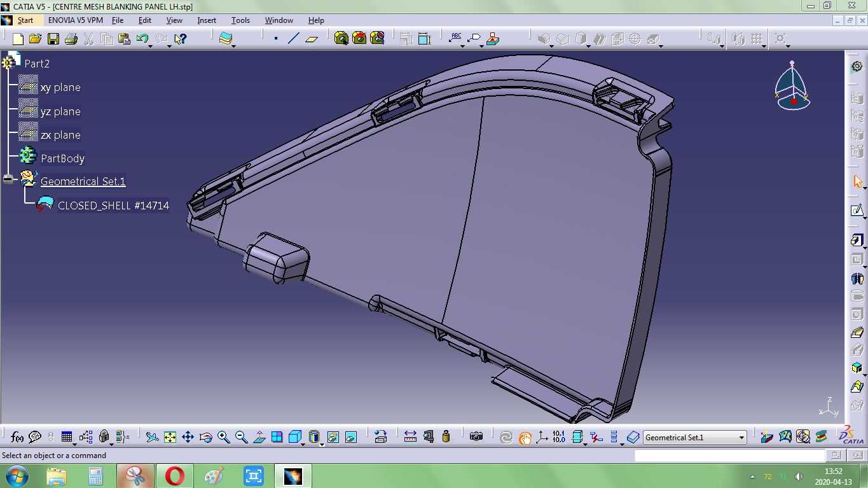Open a file with the folder icon
Screen dimensions: 868x488
tap(36, 39)
